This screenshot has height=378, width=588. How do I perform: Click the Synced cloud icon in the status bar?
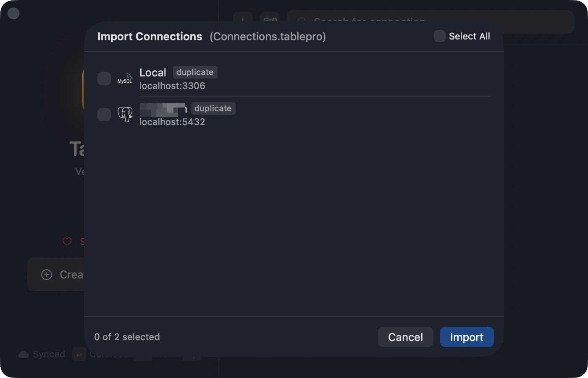coord(24,354)
